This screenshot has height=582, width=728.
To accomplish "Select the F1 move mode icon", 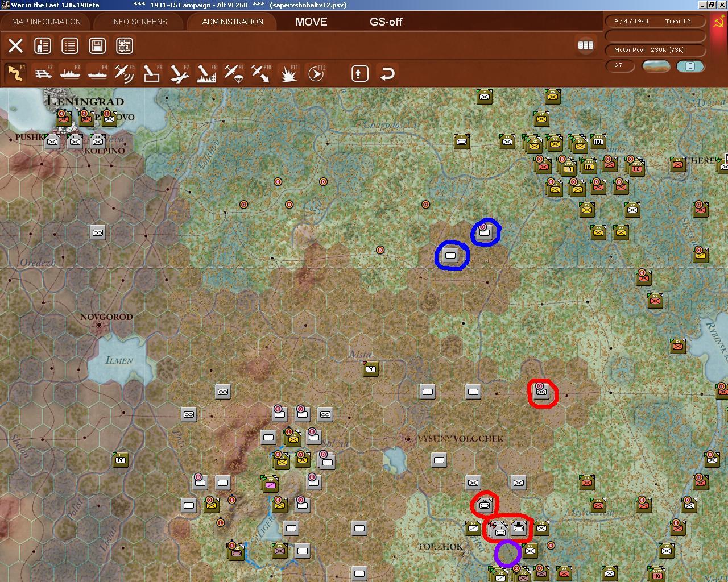I will 15,73.
